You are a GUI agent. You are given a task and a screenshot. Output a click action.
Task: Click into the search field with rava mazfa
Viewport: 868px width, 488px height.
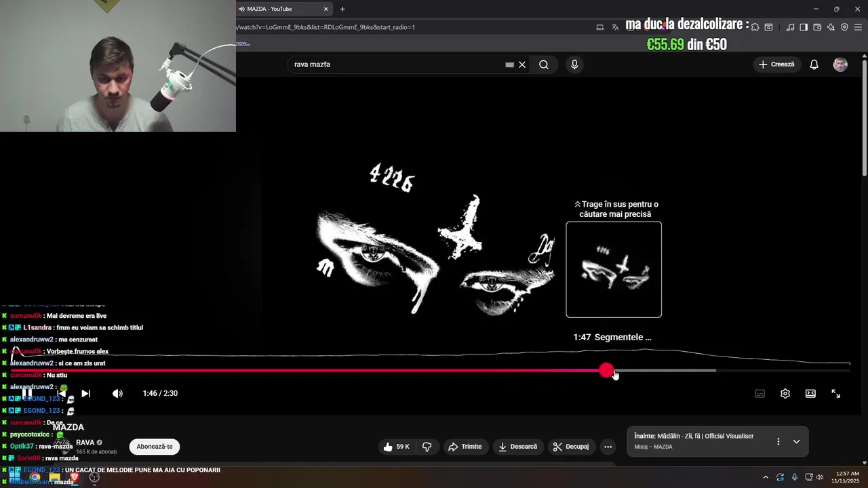click(397, 64)
